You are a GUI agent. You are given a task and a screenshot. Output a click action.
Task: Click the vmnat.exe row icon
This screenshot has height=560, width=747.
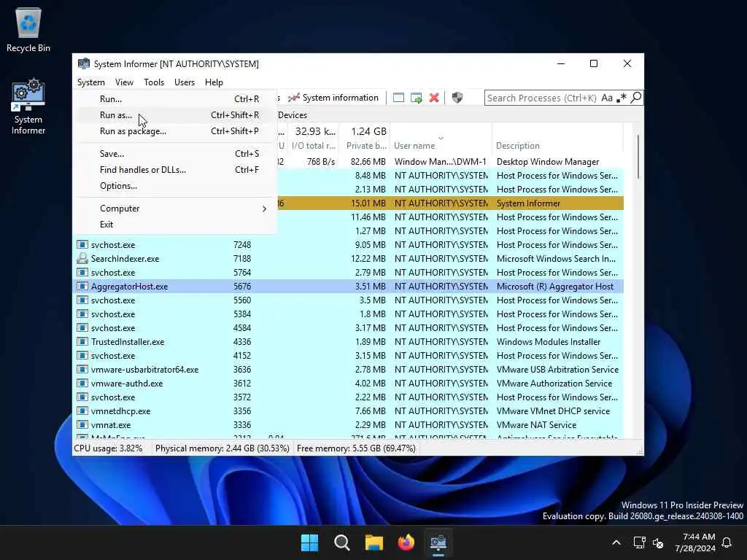pyautogui.click(x=82, y=425)
